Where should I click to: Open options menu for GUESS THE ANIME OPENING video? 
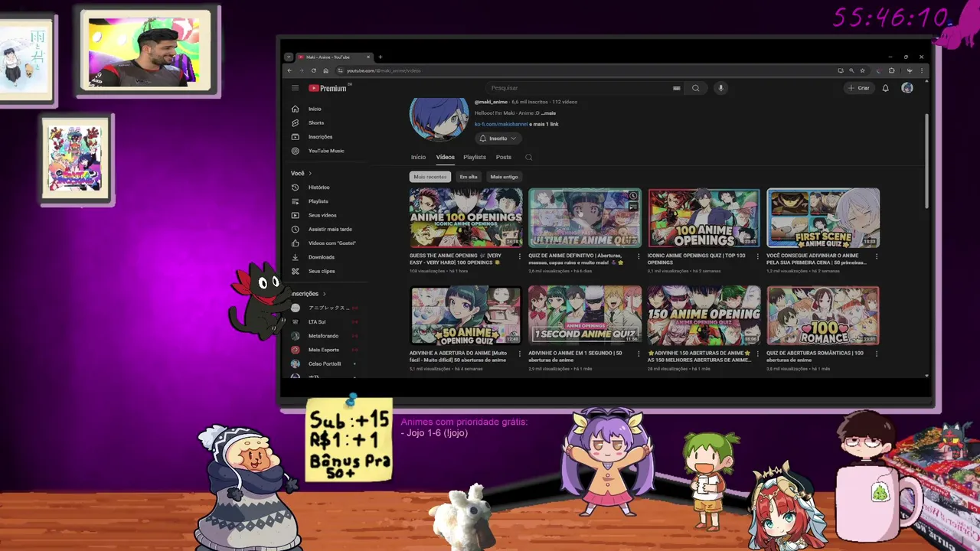[x=520, y=256]
